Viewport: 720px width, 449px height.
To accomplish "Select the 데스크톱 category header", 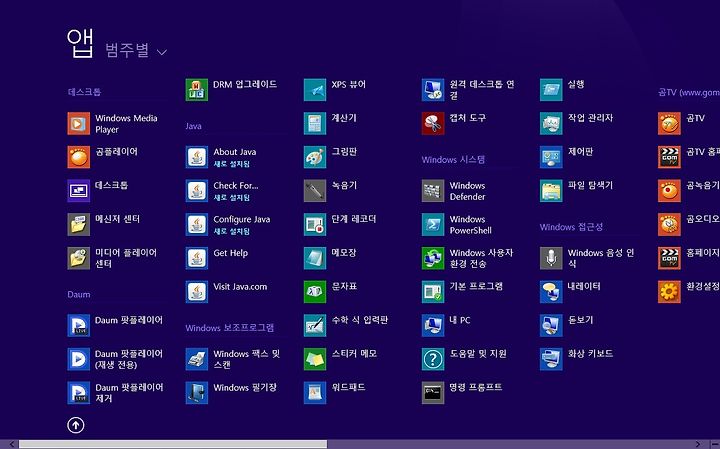I will click(84, 92).
